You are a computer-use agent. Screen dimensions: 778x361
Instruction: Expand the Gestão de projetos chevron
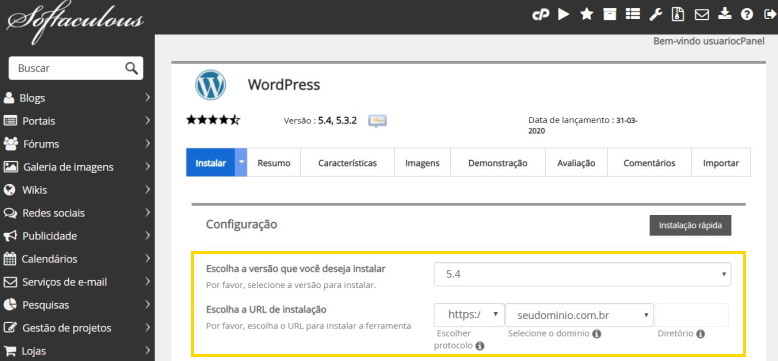pyautogui.click(x=147, y=328)
